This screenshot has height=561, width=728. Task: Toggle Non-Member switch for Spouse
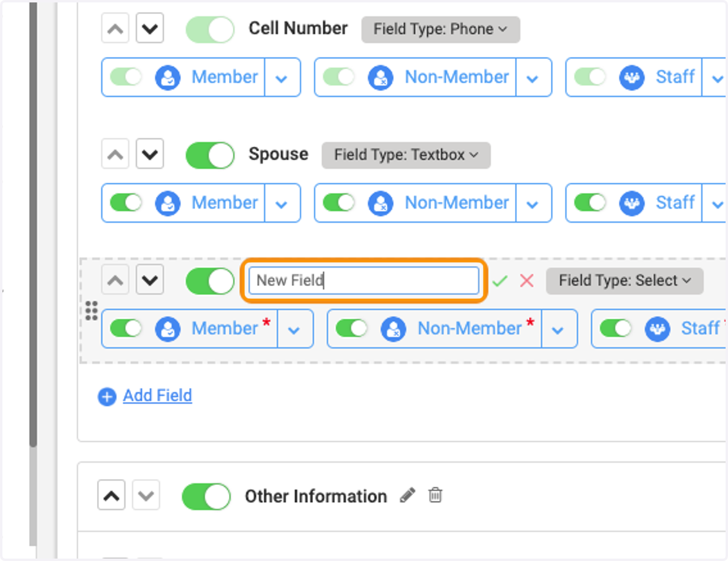click(x=339, y=203)
